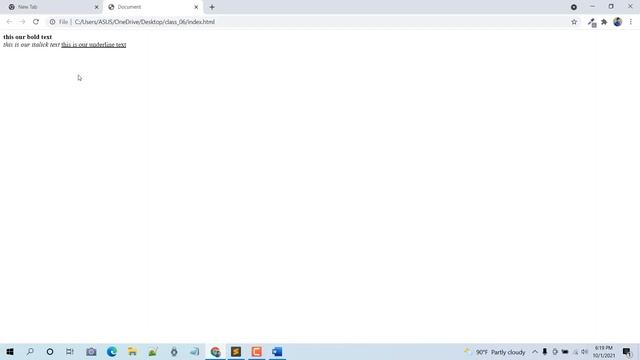Screen dimensions: 640x360
Task: Open Microsoft Word from the taskbar
Action: click(x=277, y=351)
